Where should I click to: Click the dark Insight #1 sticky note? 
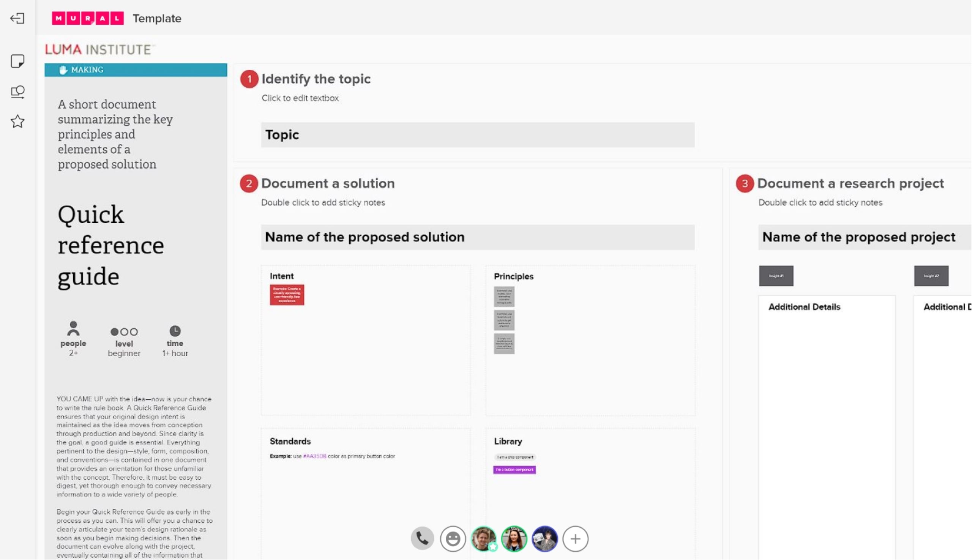click(776, 276)
